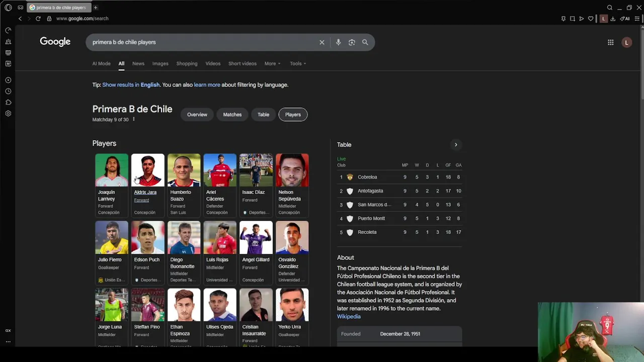
Task: Open GX Control speedometer in sidebar
Action: (x=8, y=30)
